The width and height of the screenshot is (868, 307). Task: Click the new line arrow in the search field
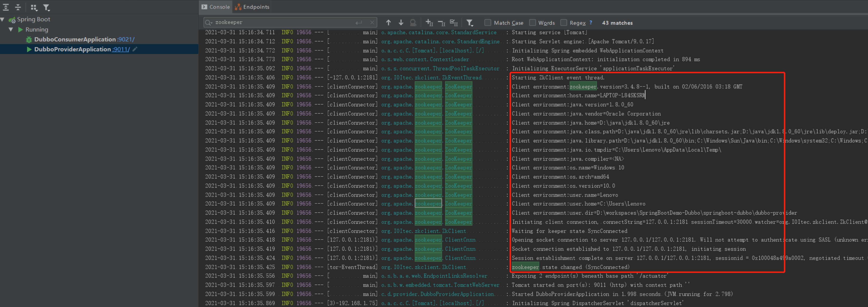tap(359, 23)
